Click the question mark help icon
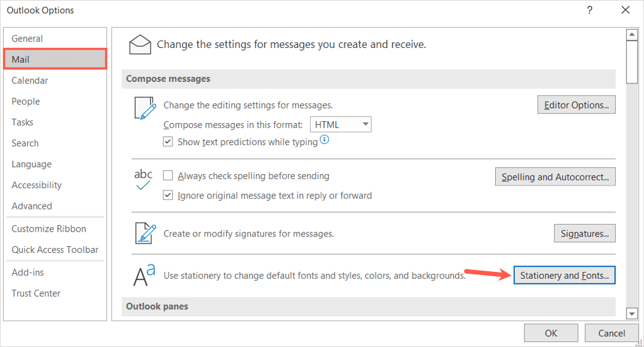Screen dimensions: 644x347 click(589, 10)
